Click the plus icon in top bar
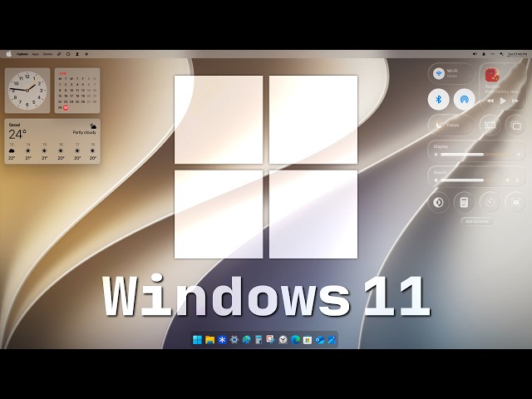This screenshot has width=532, height=399. (x=86, y=54)
